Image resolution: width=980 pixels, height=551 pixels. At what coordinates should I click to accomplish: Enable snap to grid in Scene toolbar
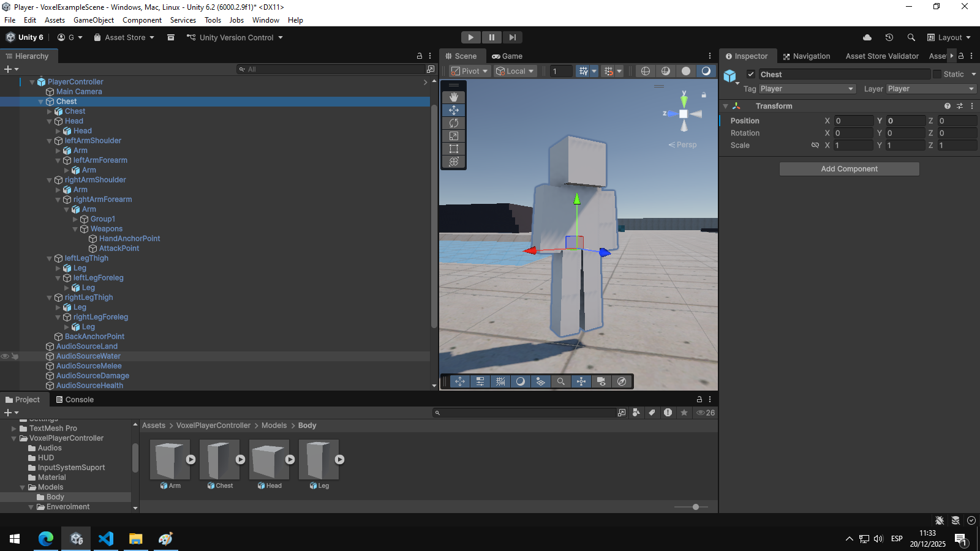click(x=609, y=71)
